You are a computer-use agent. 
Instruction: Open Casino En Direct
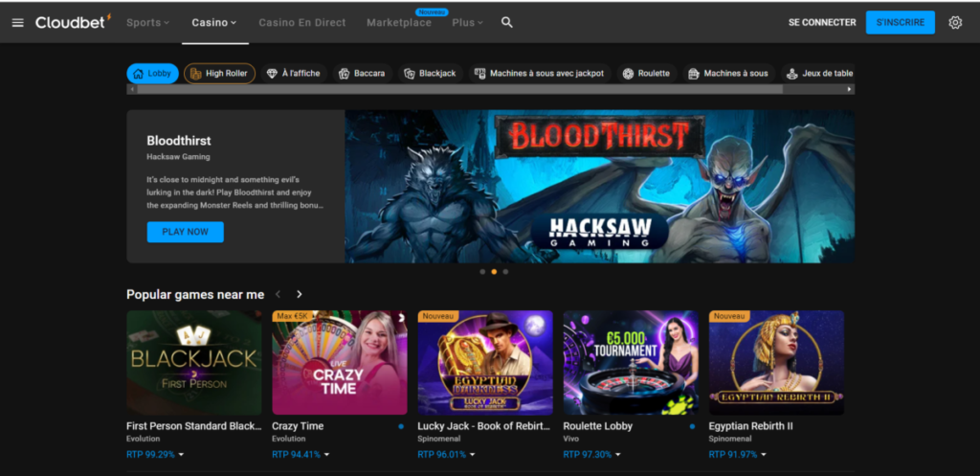(x=301, y=23)
